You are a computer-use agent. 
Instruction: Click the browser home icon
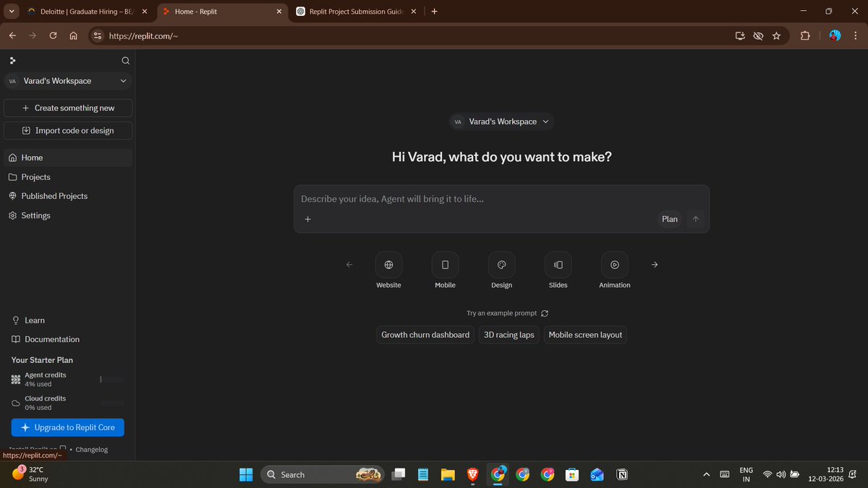click(x=73, y=35)
